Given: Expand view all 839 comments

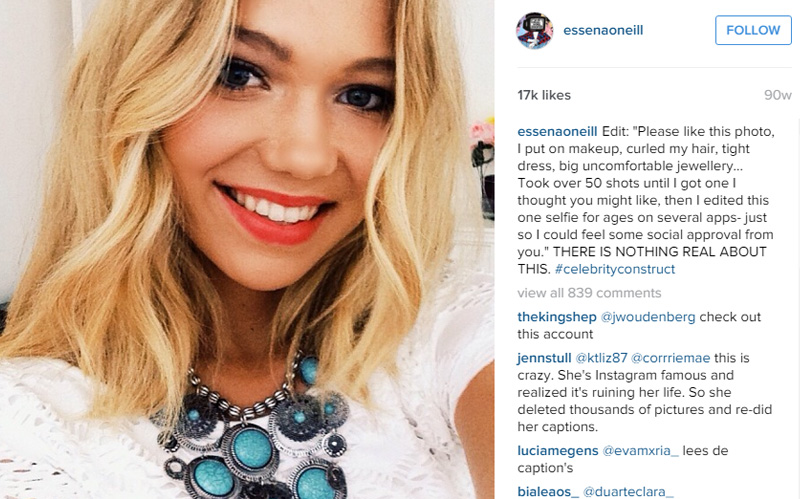Looking at the screenshot, I should pyautogui.click(x=589, y=293).
